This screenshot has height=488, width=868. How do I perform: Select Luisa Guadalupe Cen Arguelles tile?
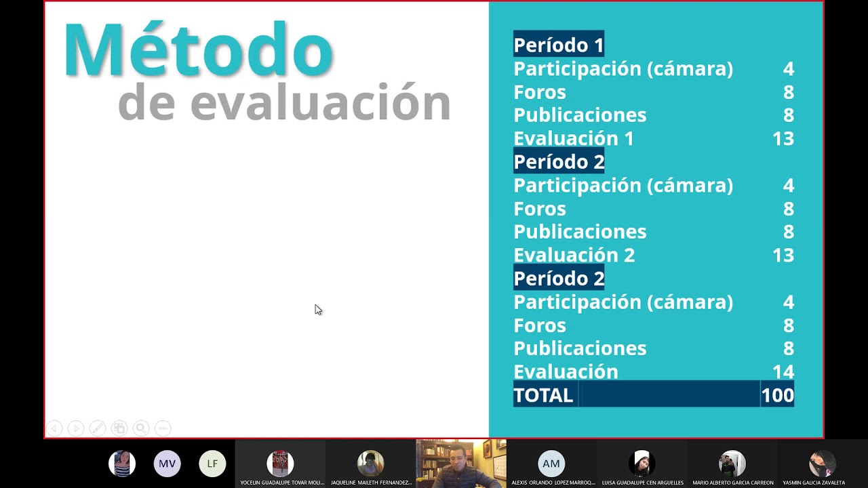[x=642, y=464]
